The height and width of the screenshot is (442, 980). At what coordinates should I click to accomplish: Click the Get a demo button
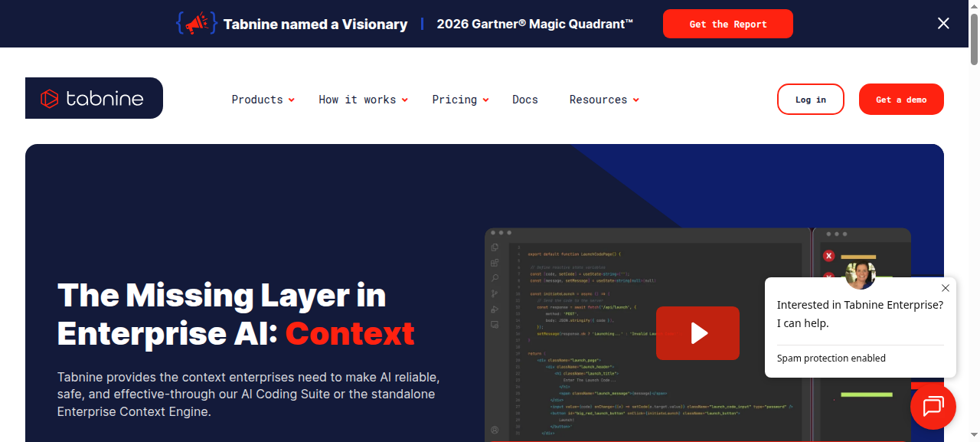901,100
